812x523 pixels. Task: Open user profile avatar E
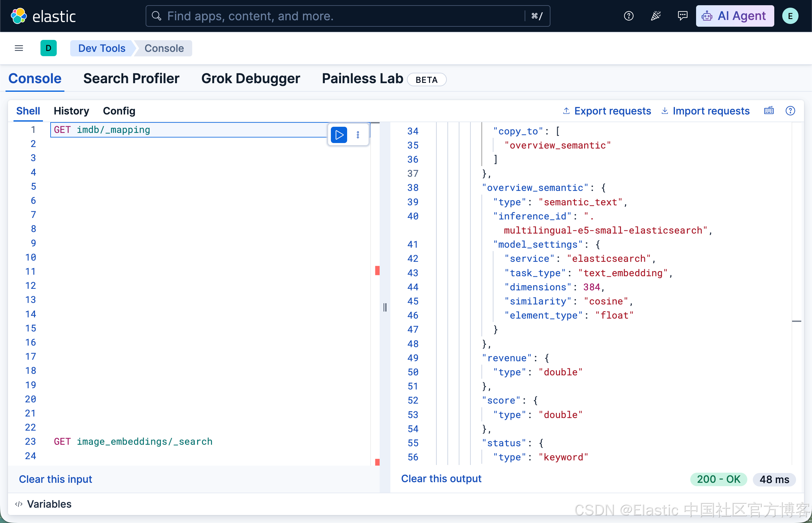click(x=790, y=16)
